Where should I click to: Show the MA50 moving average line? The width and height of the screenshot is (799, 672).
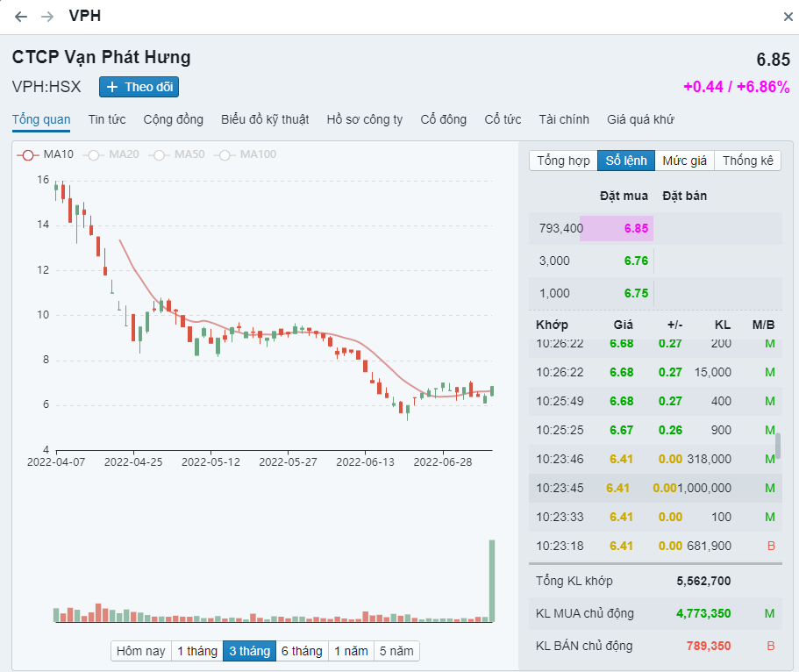coord(177,154)
